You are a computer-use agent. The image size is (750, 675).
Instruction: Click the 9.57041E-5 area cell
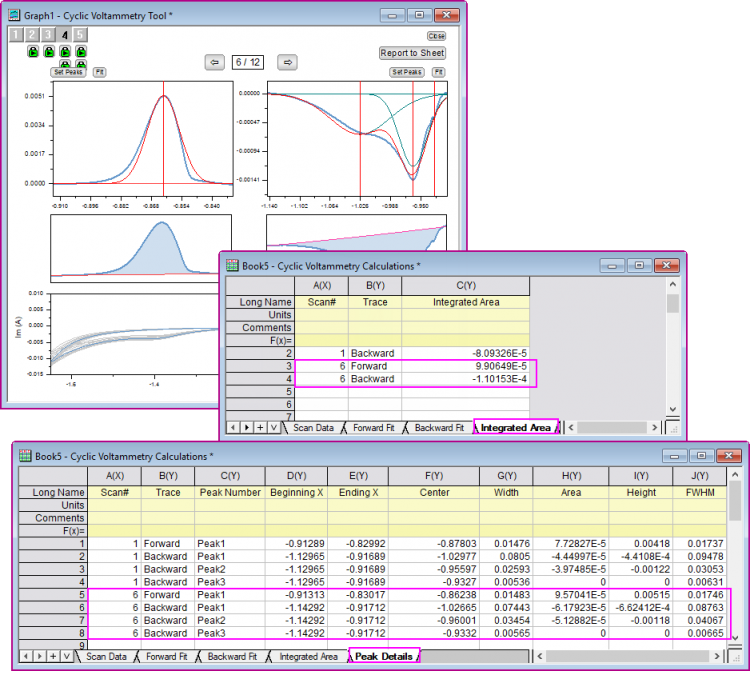571,595
